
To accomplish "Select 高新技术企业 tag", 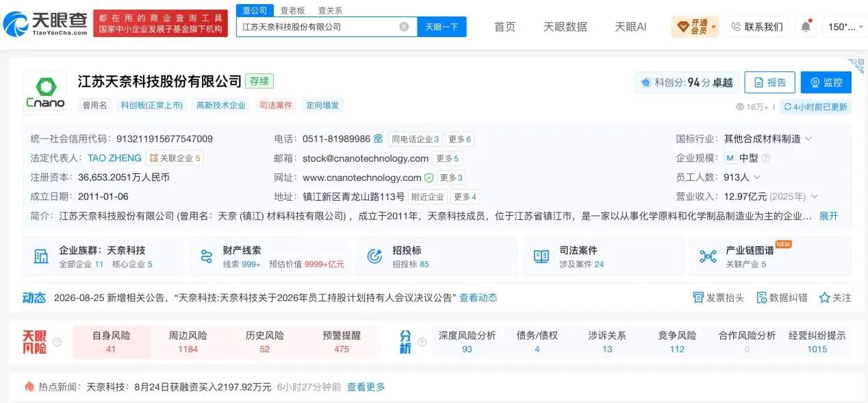I will pos(221,105).
